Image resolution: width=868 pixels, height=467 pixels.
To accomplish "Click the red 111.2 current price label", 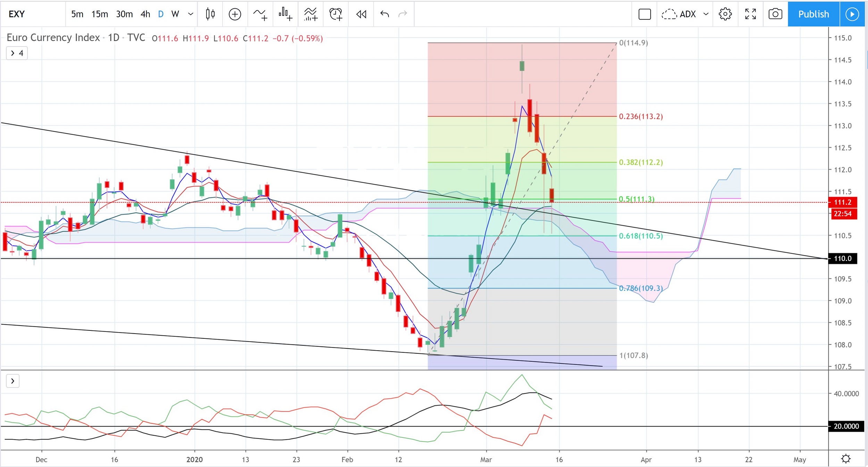I will (843, 202).
